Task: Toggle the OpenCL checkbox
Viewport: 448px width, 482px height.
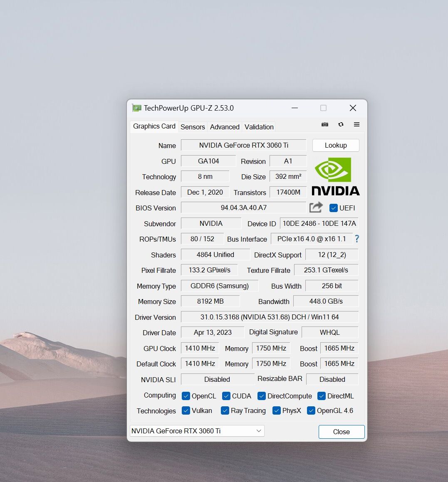Action: pos(186,396)
